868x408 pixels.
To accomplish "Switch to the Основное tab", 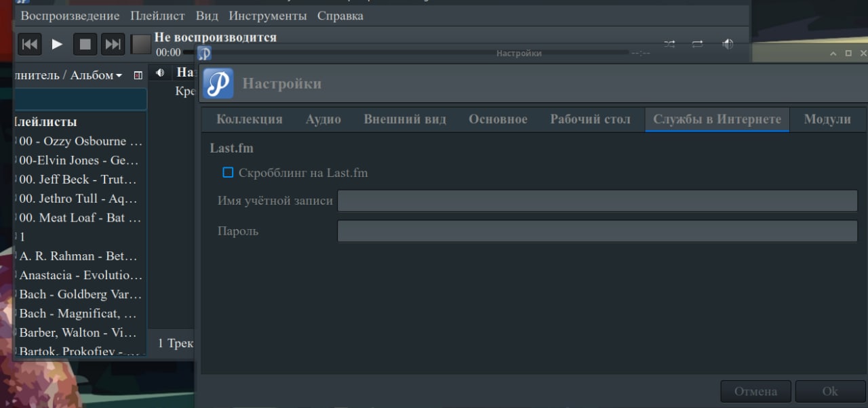I will 498,119.
